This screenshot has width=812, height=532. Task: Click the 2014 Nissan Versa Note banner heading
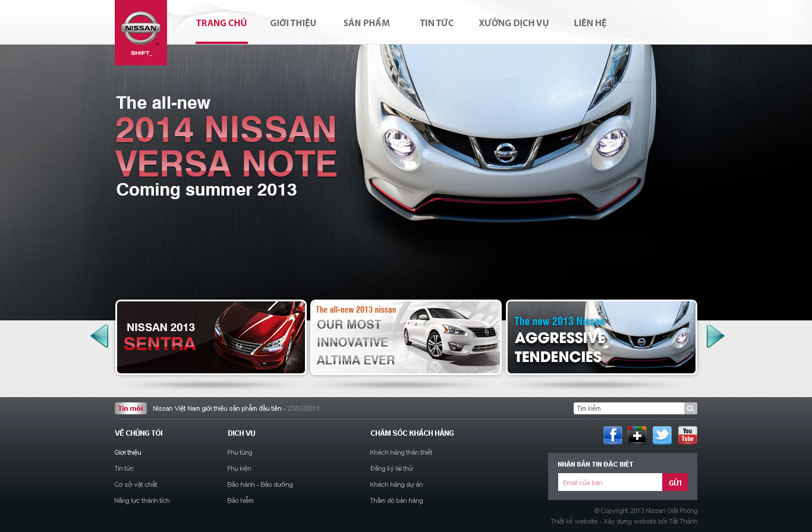226,146
